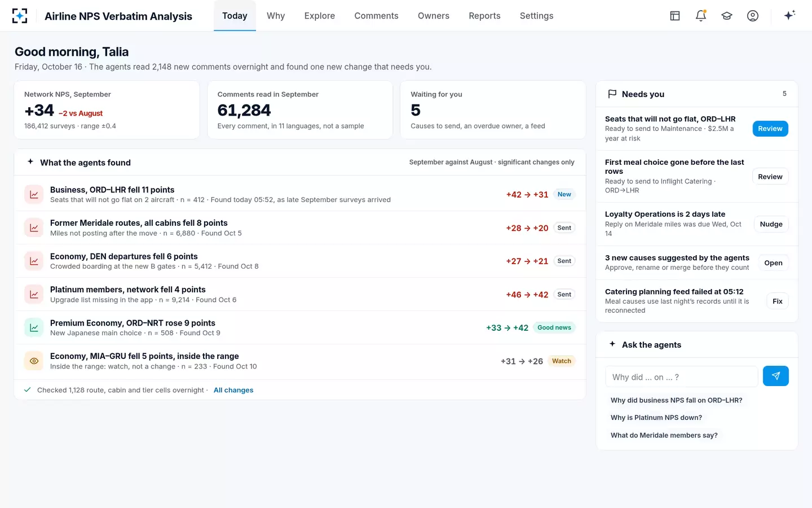Viewport: 812px width, 508px height.
Task: Click sparkle icon next to What the agents found
Action: [30, 161]
